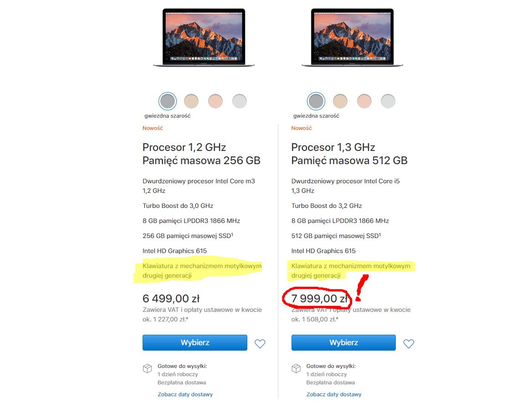Choose rose gold color for 1,3 GHz model

tap(364, 101)
